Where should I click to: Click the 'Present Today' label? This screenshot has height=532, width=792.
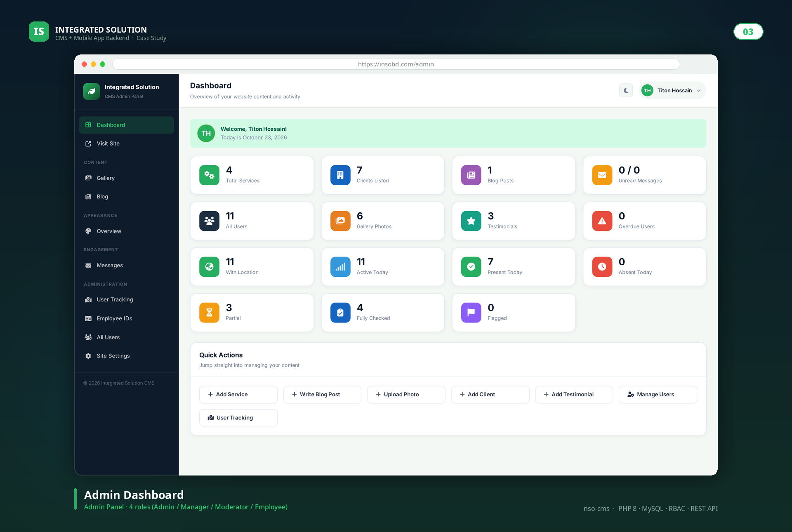pyautogui.click(x=505, y=272)
